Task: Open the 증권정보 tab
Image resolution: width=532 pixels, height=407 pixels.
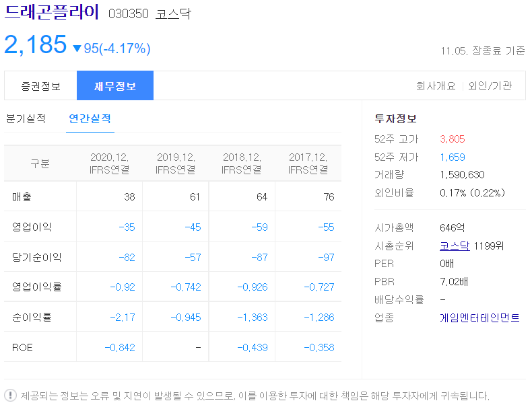Action: coord(40,85)
